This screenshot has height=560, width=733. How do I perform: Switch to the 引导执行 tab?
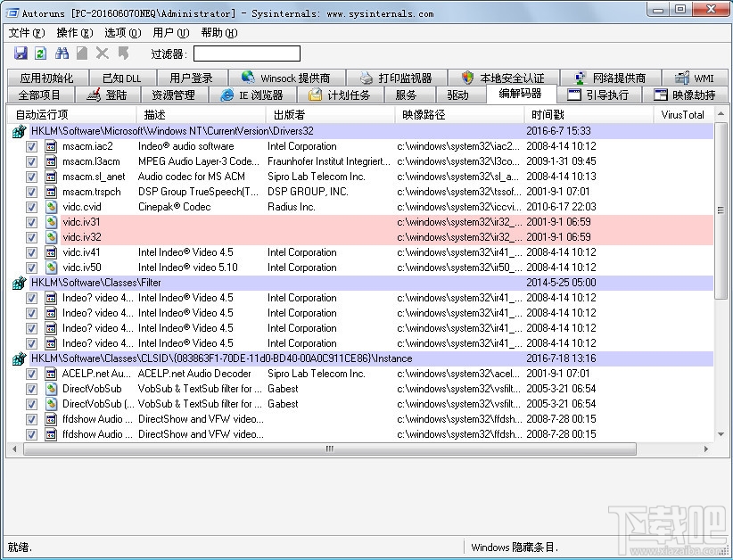[599, 95]
